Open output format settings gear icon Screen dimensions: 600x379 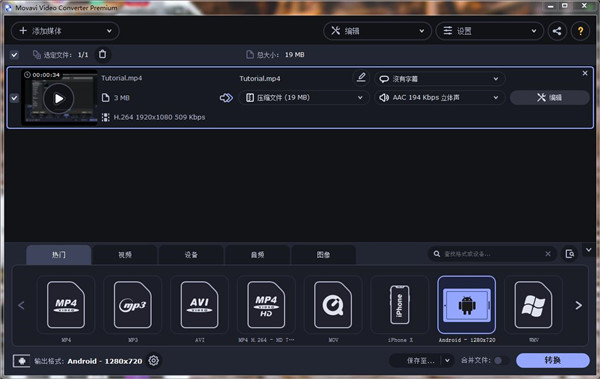154,360
